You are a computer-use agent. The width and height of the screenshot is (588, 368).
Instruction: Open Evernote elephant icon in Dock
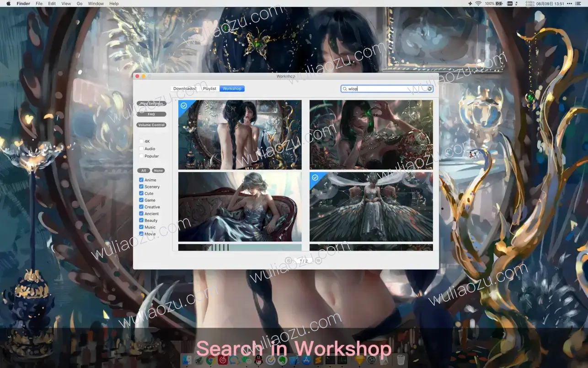(x=282, y=360)
